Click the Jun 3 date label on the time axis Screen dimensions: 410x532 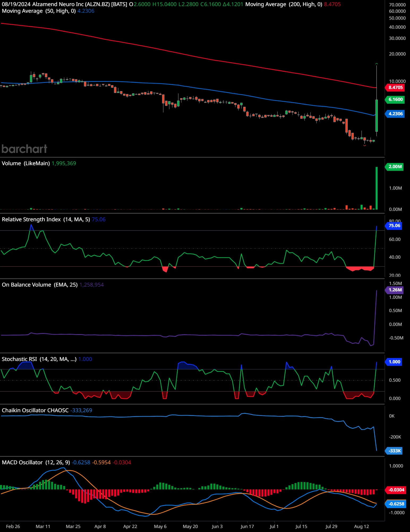click(x=217, y=526)
